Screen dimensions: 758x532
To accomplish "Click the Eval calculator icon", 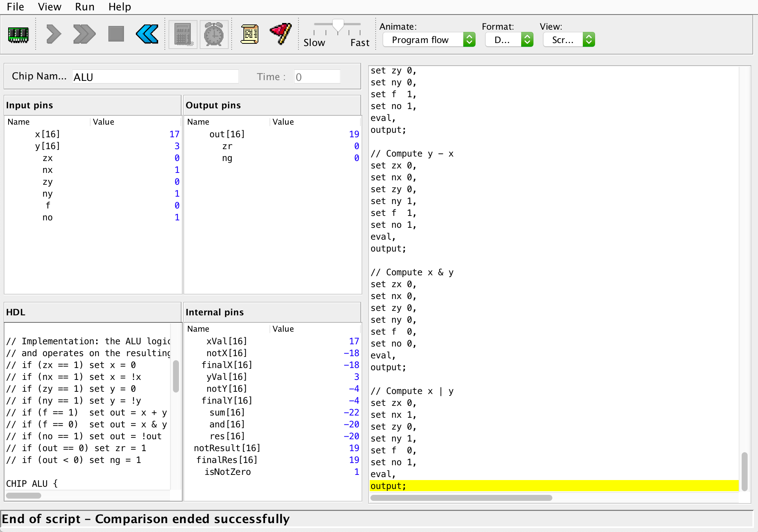I will (183, 35).
